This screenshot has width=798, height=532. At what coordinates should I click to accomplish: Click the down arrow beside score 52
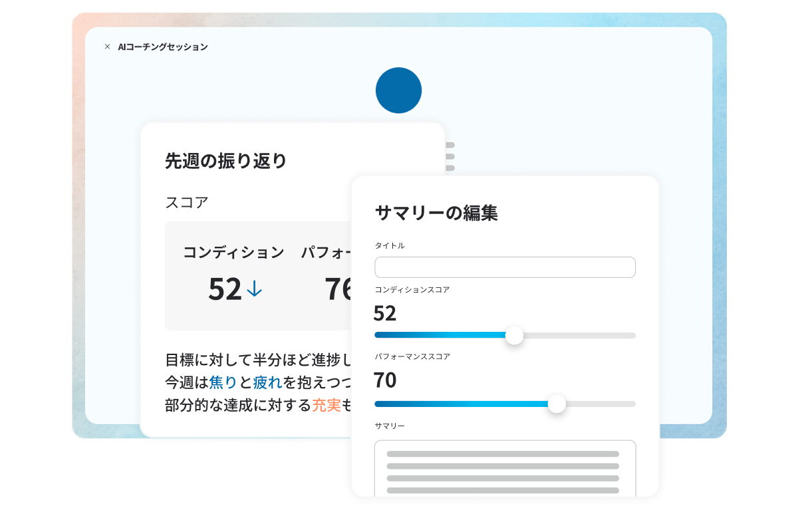[255, 289]
